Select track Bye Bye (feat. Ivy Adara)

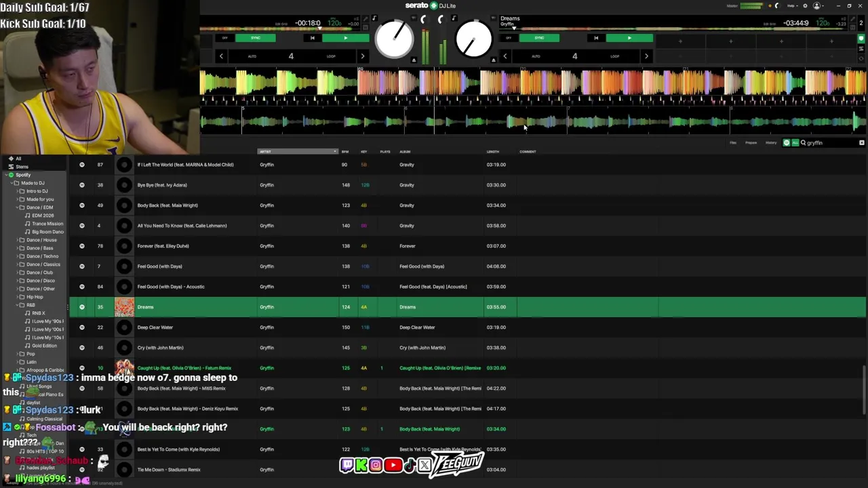coord(162,185)
